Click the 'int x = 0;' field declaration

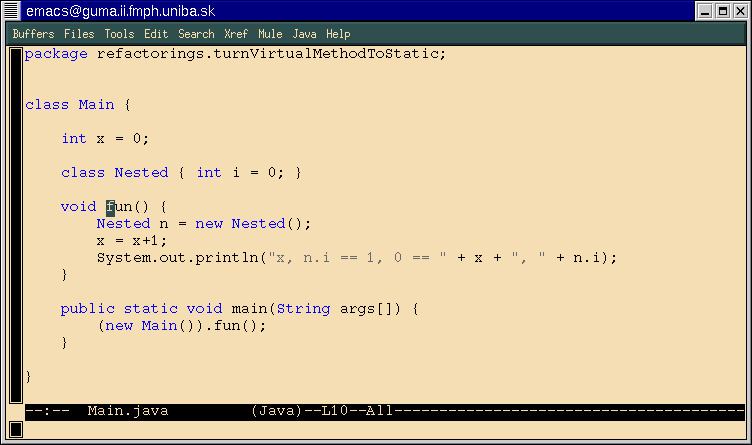click(x=106, y=139)
